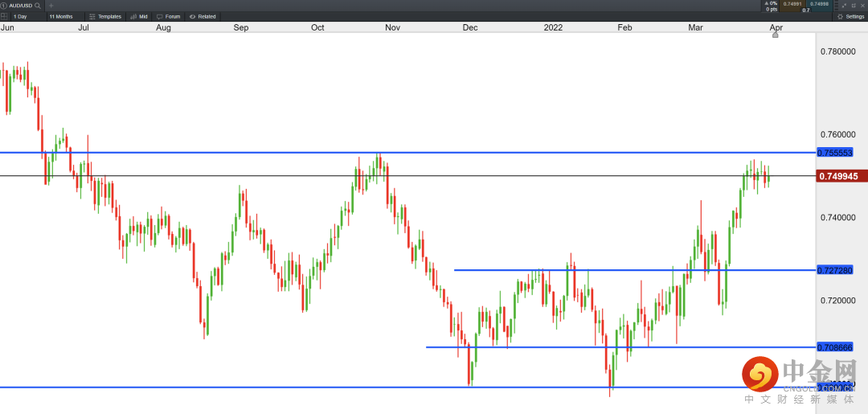
Task: Click the search magnifier beside AUD/USD
Action: tap(37, 5)
